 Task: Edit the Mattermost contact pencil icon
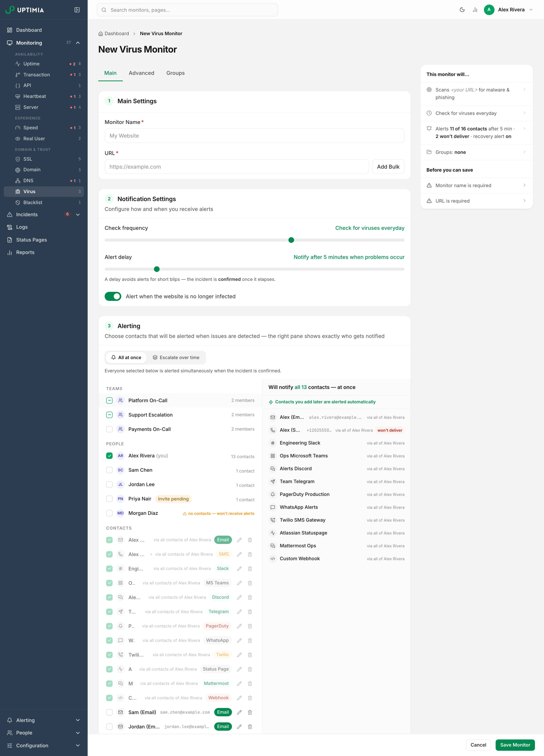click(x=239, y=684)
